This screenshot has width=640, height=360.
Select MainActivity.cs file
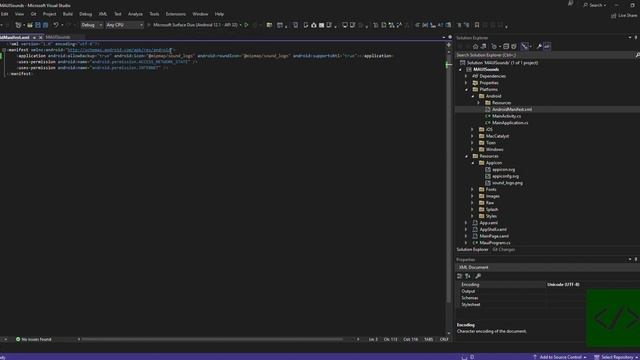click(x=507, y=116)
